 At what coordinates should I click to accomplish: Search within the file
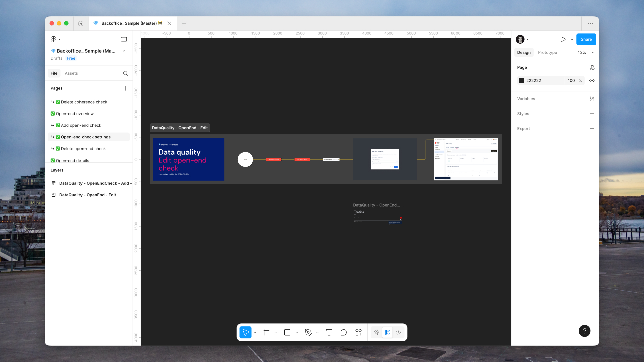125,73
